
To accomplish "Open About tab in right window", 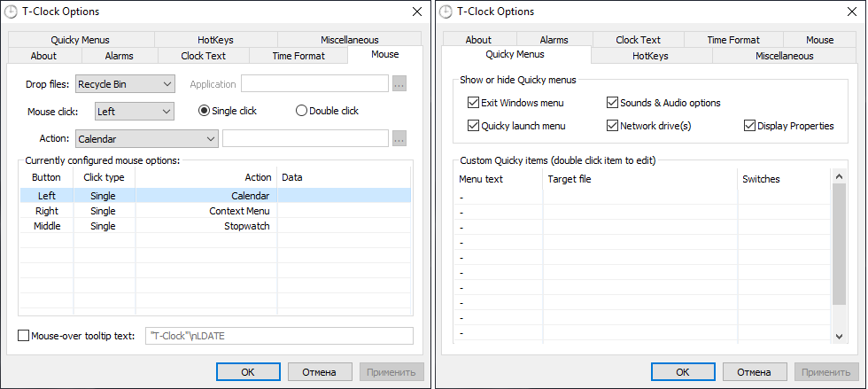I will [x=478, y=40].
